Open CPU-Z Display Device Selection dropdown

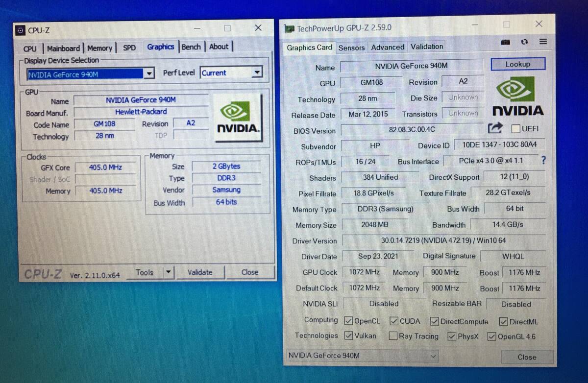(x=149, y=74)
